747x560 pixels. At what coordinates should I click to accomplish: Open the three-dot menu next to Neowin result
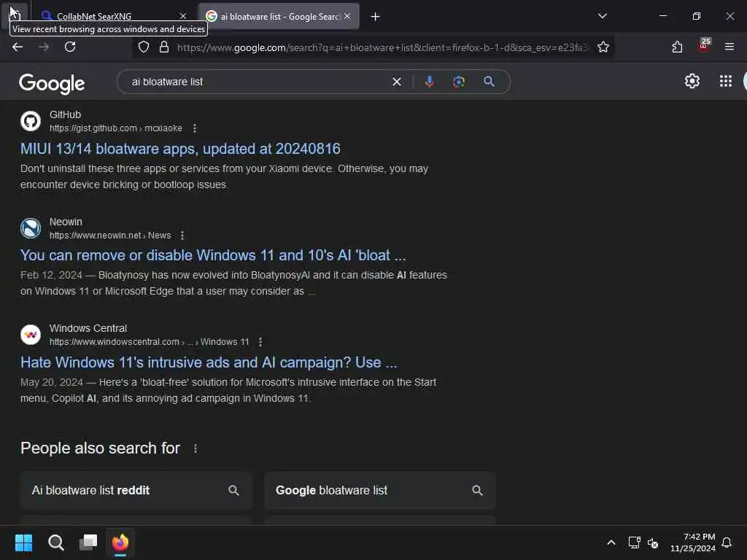click(x=182, y=236)
